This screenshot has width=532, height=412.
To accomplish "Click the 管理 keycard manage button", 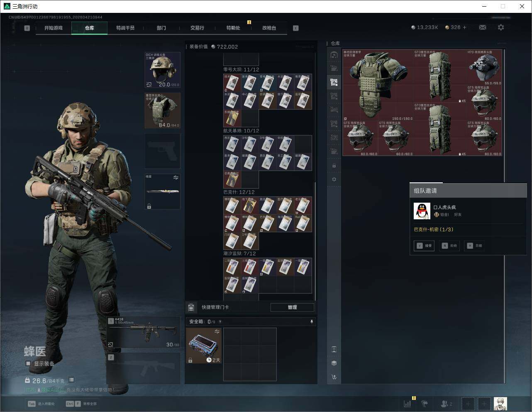I will click(x=292, y=307).
